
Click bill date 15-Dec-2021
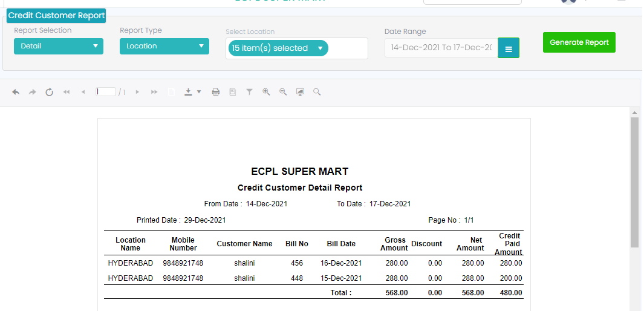coord(341,278)
